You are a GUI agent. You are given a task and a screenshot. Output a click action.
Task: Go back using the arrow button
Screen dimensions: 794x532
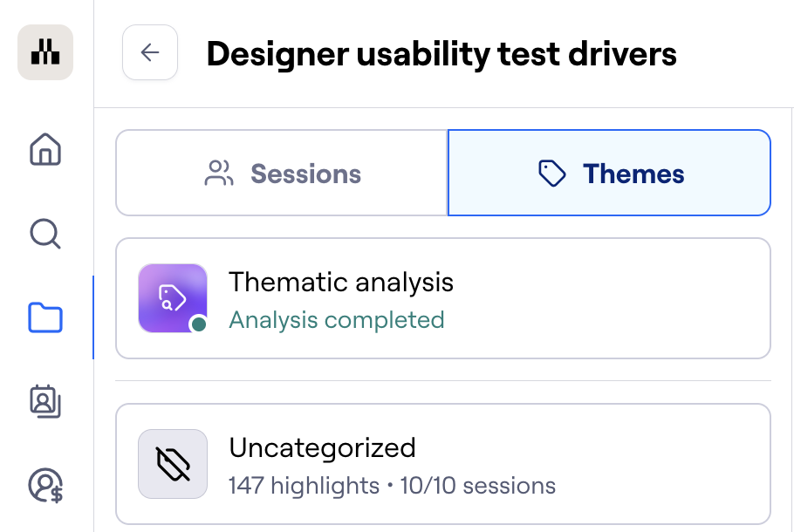click(x=150, y=52)
